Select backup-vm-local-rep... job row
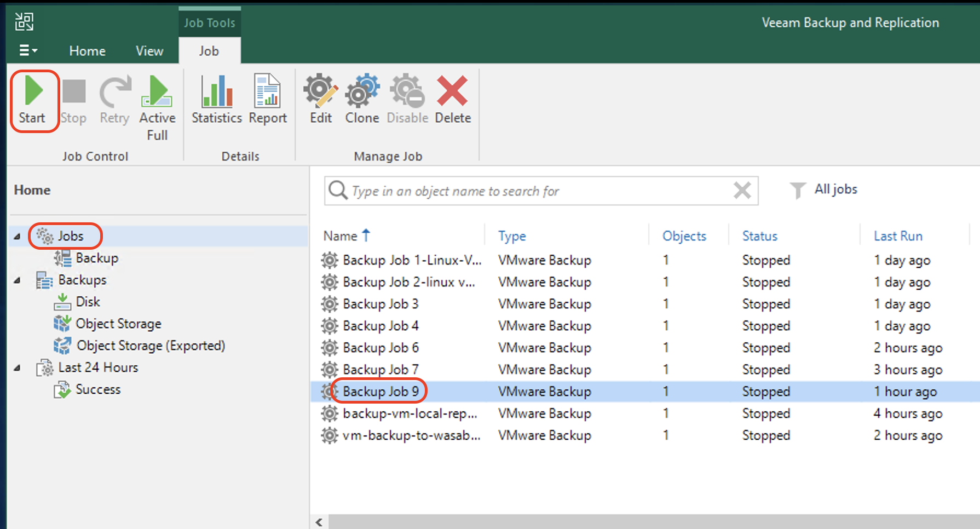The image size is (980, 529). (x=645, y=413)
